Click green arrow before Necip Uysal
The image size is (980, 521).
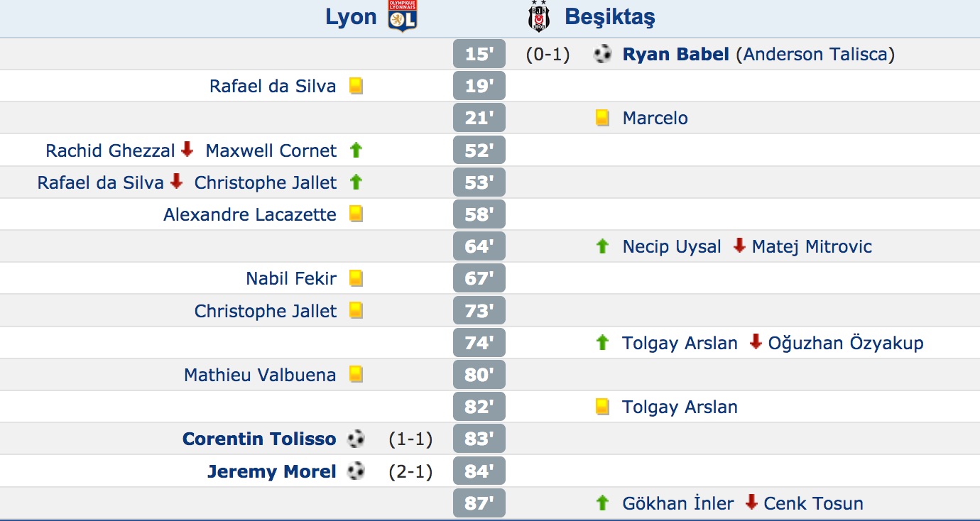click(603, 246)
